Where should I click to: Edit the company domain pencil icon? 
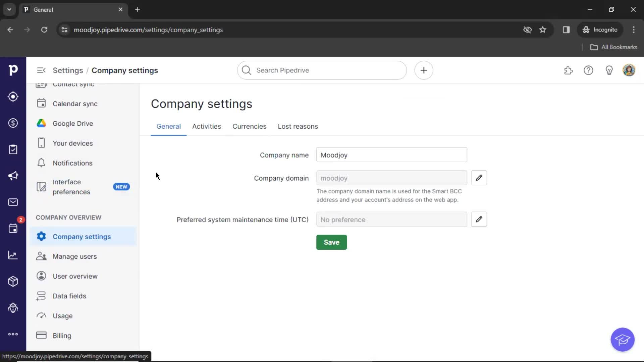click(479, 178)
